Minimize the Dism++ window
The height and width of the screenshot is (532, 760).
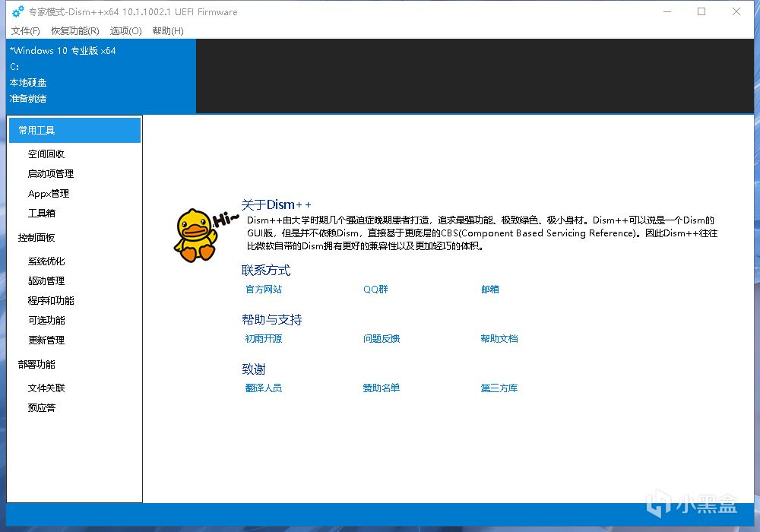click(x=667, y=11)
